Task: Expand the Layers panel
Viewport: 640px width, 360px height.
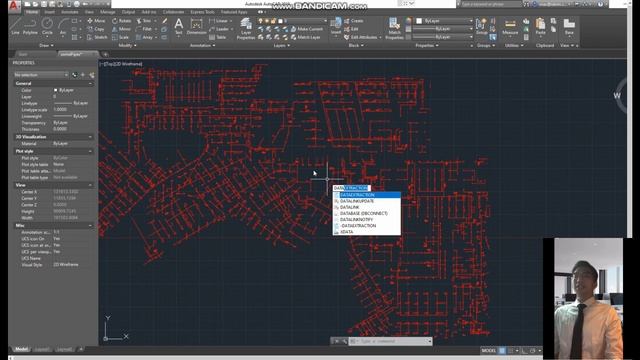Action: (281, 45)
